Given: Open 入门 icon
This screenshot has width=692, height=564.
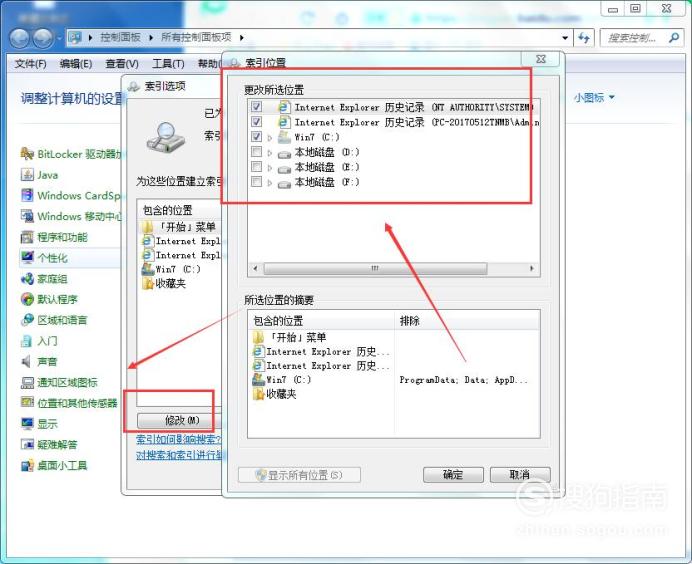Looking at the screenshot, I should click(x=27, y=341).
